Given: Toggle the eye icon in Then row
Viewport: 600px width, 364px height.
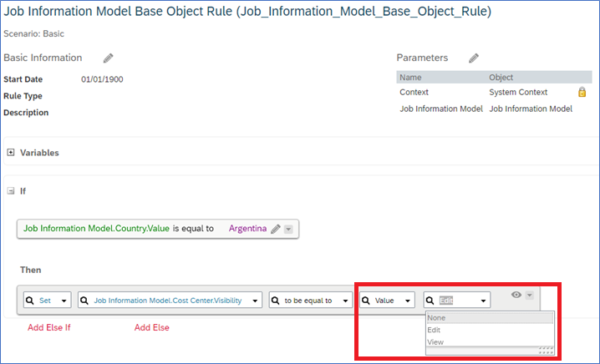Looking at the screenshot, I should tap(516, 295).
